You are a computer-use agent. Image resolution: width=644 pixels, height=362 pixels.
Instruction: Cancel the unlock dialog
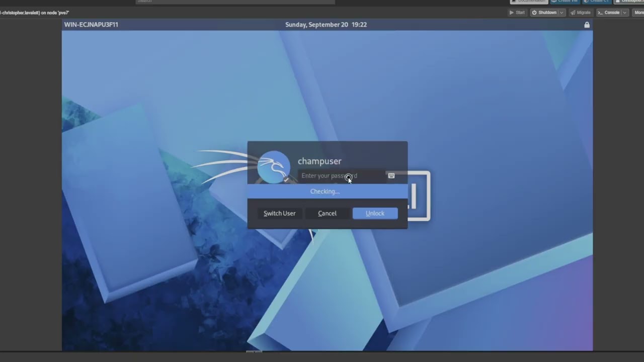pos(327,213)
